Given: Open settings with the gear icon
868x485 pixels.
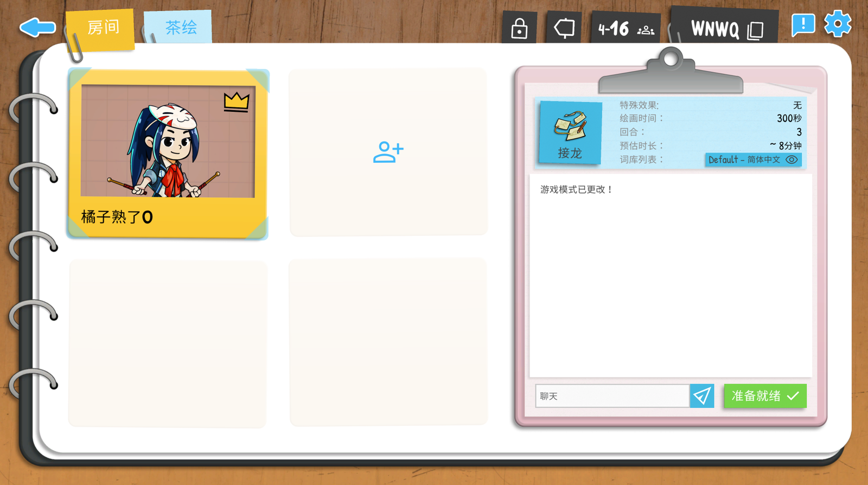Looking at the screenshot, I should (838, 24).
